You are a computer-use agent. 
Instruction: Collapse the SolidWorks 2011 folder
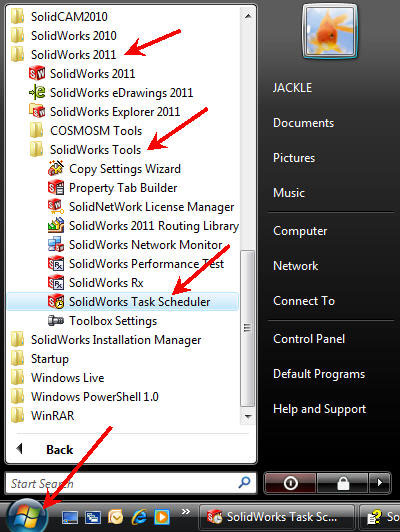[x=63, y=55]
